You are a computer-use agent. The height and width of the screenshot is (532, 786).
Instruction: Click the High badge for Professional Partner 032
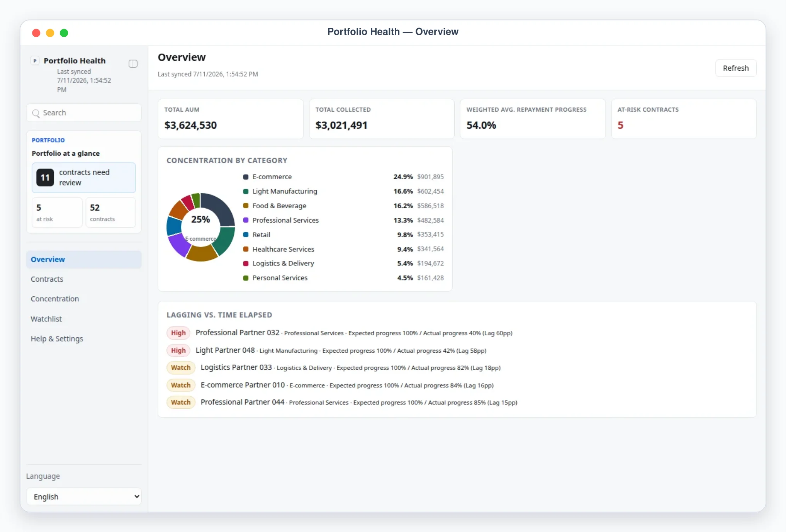pos(178,333)
